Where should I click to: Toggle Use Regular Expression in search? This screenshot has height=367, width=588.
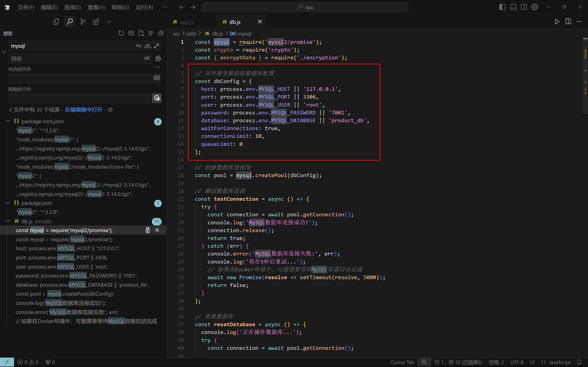click(x=157, y=46)
